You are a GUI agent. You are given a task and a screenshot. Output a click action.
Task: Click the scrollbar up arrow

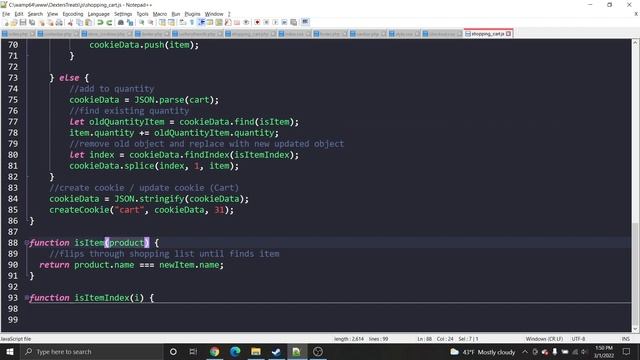coord(636,42)
